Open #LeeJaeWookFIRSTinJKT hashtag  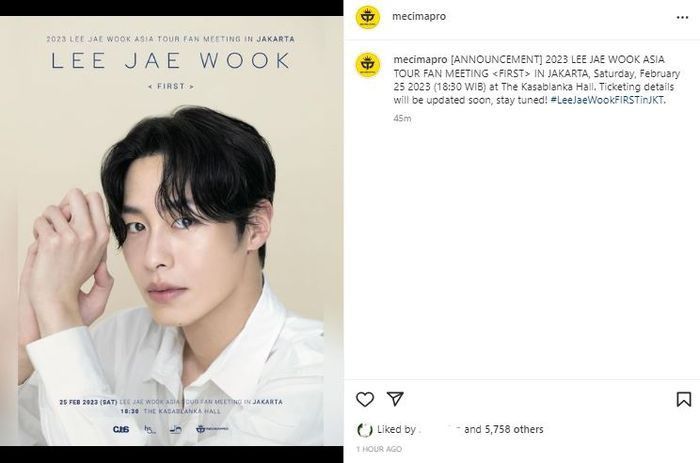click(x=607, y=100)
